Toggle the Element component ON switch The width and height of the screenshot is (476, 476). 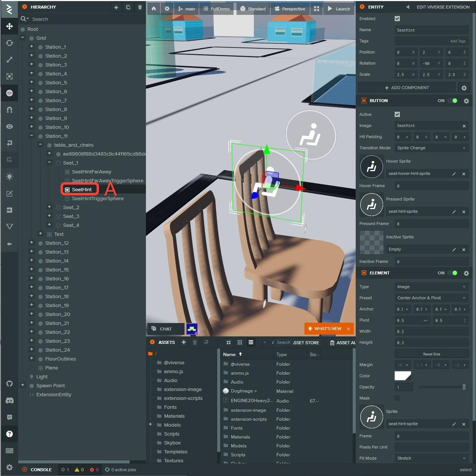453,273
